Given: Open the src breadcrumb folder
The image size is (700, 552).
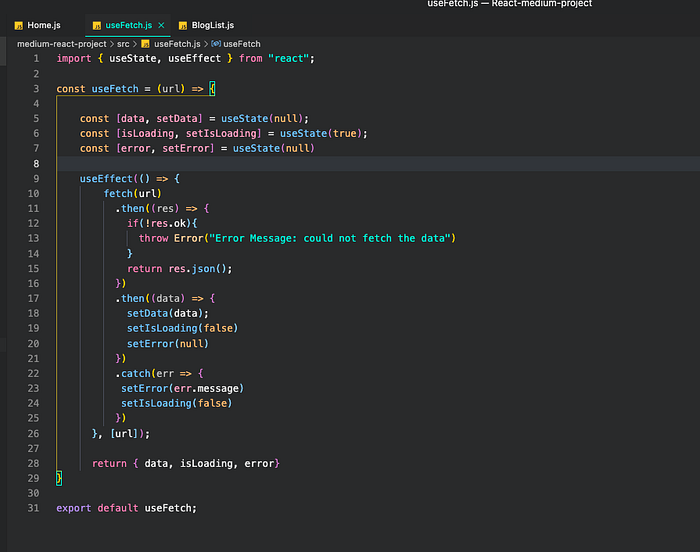Looking at the screenshot, I should pos(123,44).
